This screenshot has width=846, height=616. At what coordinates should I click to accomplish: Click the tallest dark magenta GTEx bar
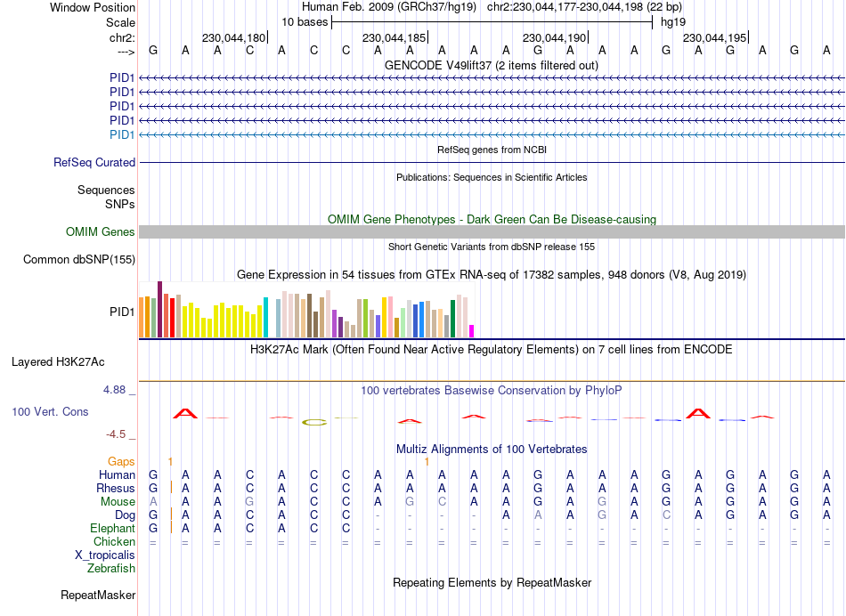click(159, 310)
